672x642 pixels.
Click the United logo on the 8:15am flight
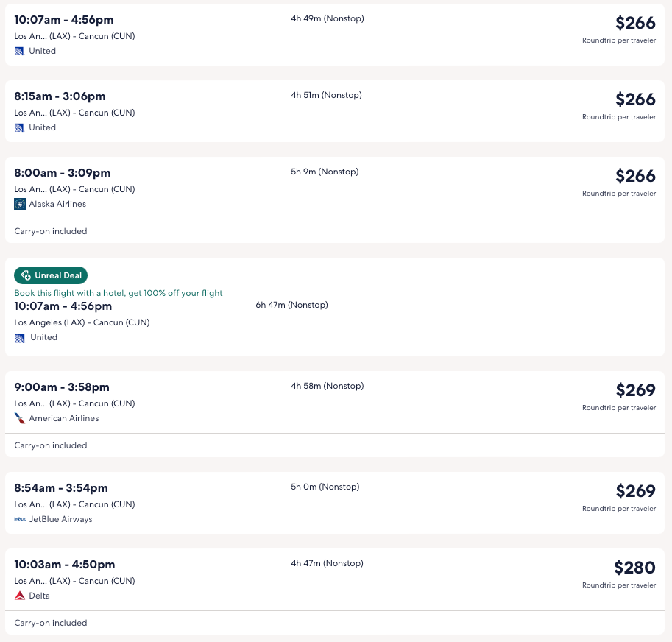(19, 127)
